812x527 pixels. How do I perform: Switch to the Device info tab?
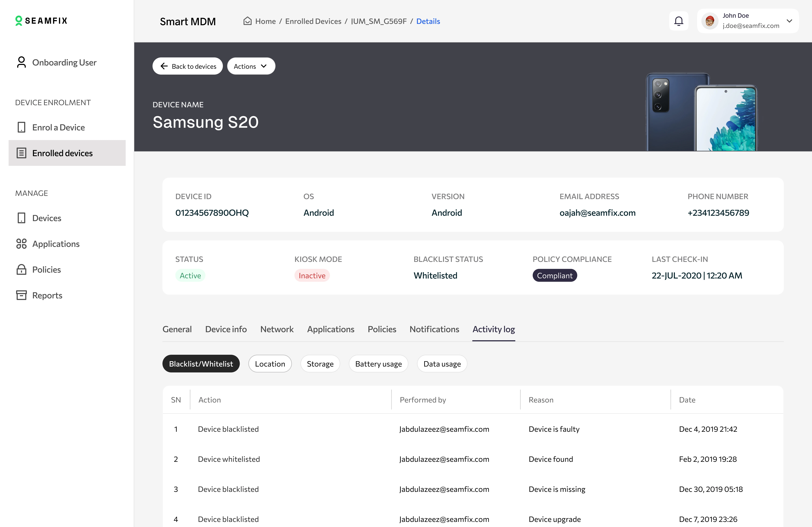(x=226, y=329)
